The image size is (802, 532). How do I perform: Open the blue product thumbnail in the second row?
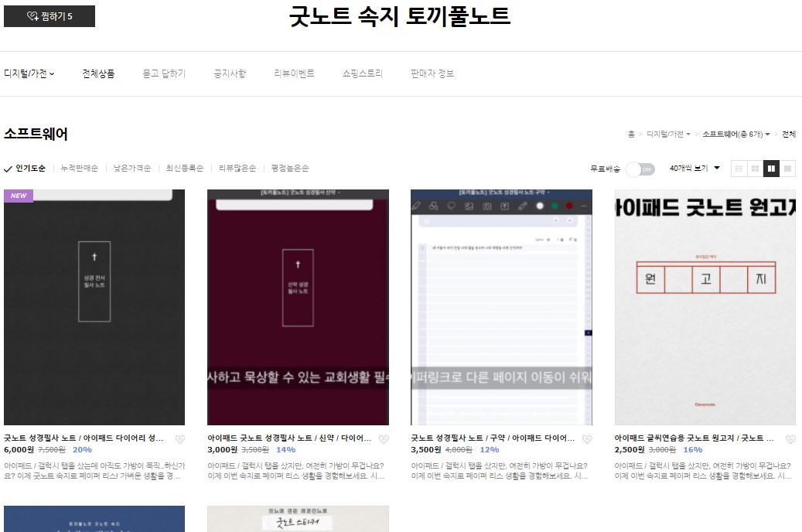click(x=94, y=519)
